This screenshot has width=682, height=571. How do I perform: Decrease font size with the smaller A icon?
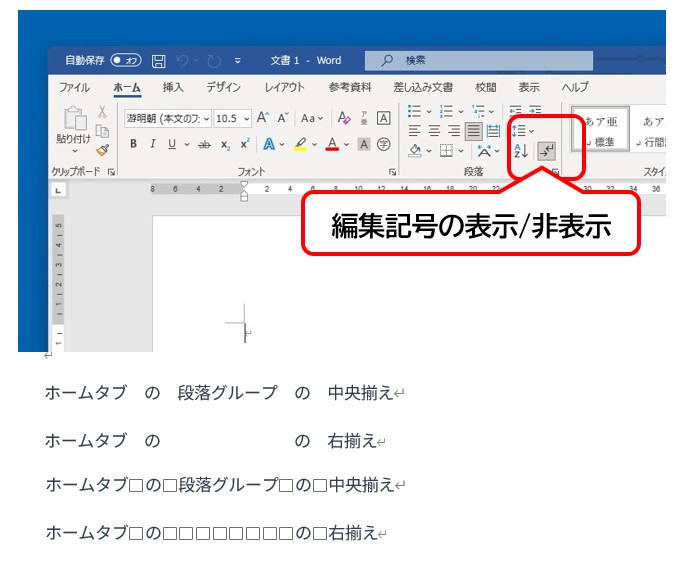pos(283,117)
